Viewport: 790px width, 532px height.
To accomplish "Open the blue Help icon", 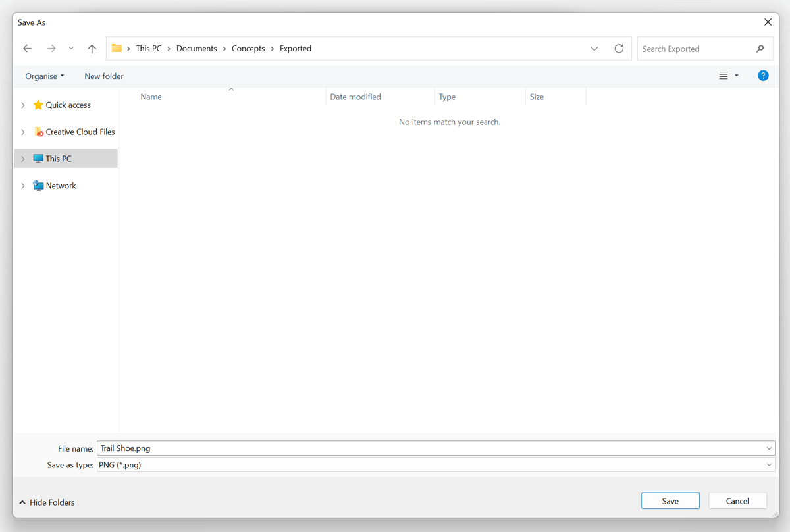I will [x=763, y=76].
